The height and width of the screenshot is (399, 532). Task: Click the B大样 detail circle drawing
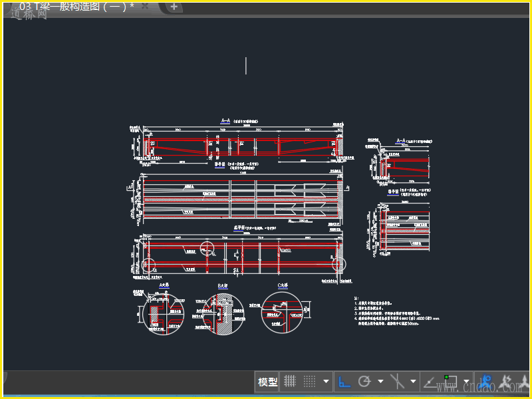222,313
